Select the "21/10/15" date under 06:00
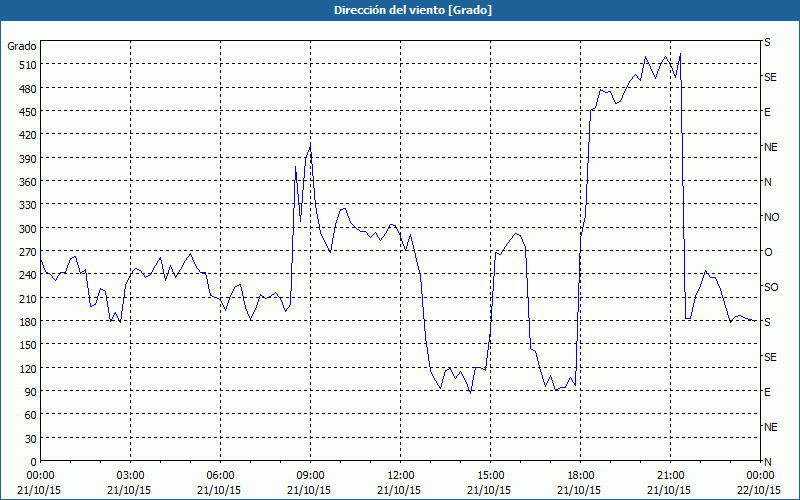This screenshot has height=500, width=800. click(x=219, y=490)
